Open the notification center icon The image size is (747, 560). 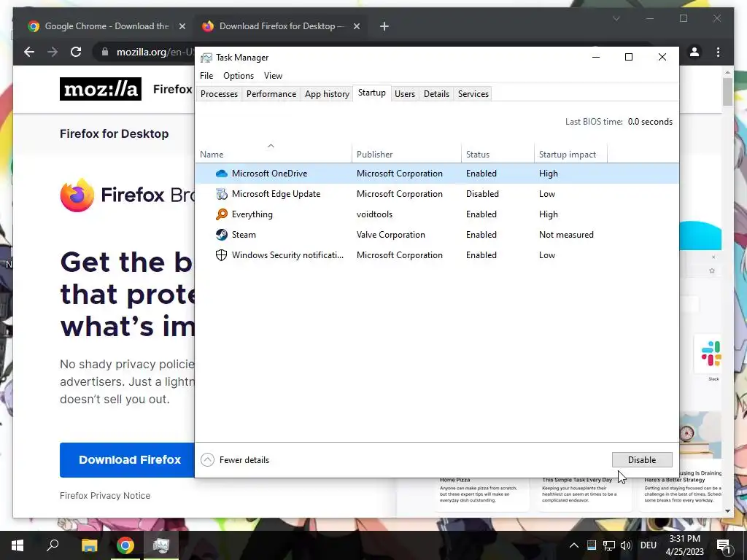(724, 545)
